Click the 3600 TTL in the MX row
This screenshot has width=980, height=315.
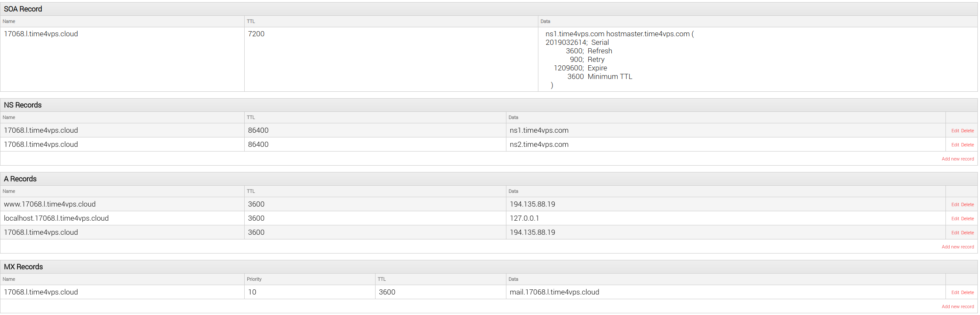387,292
